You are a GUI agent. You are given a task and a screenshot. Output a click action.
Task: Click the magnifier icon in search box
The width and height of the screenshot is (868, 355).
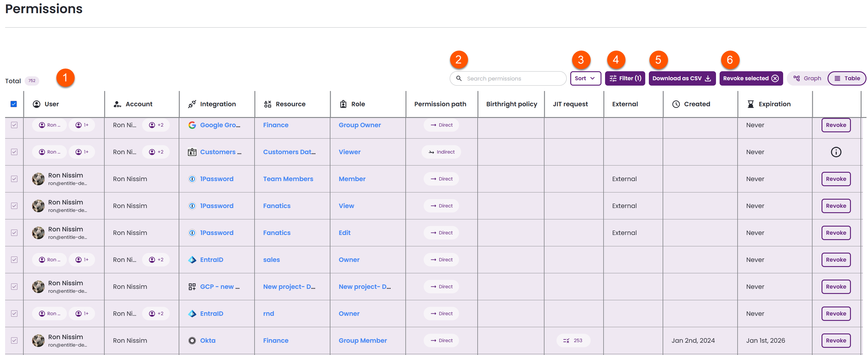point(459,78)
